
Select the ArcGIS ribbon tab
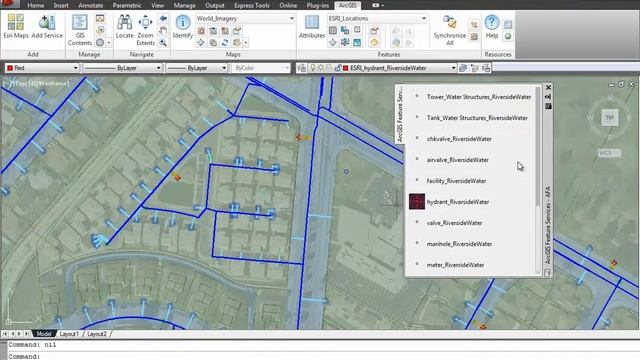(347, 5)
